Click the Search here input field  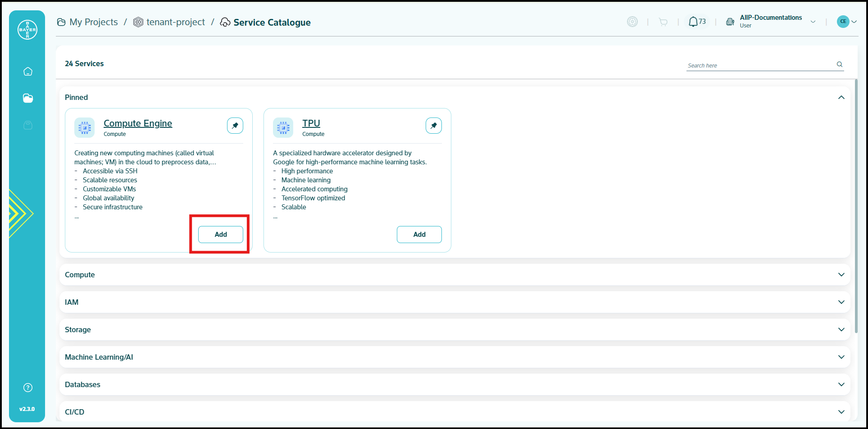[759, 66]
